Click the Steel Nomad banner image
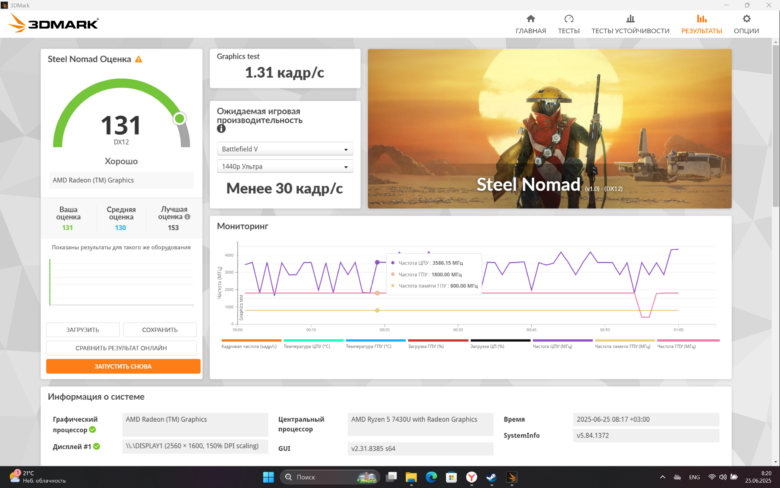 click(550, 128)
